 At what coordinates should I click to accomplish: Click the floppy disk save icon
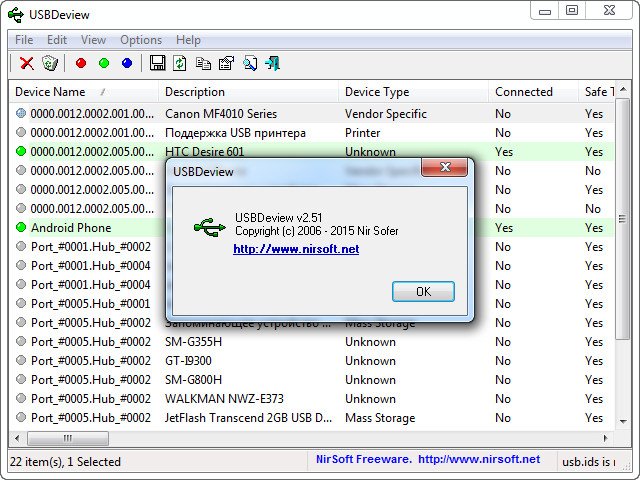tap(157, 63)
